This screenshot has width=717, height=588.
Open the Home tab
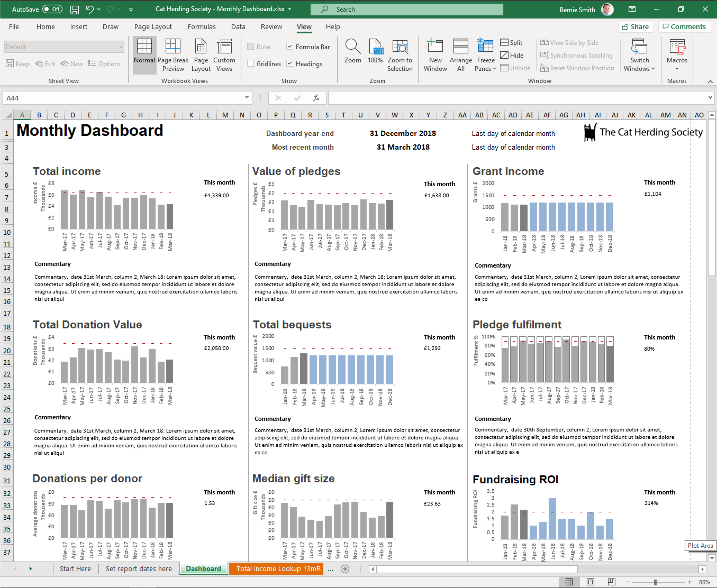coord(46,27)
